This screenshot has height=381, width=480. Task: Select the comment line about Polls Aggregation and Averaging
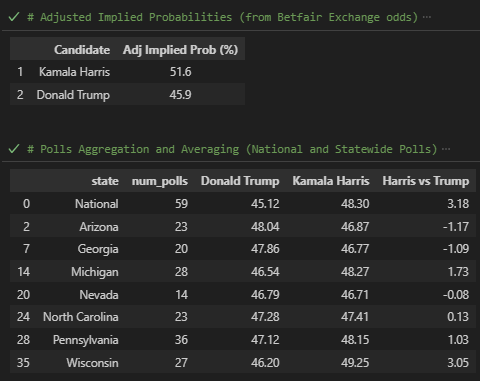pos(232,149)
